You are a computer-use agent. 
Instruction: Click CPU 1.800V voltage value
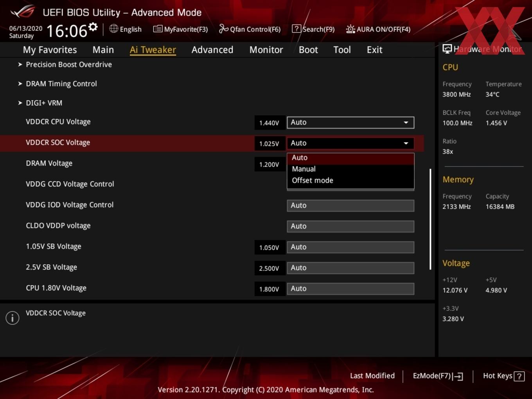pos(269,289)
